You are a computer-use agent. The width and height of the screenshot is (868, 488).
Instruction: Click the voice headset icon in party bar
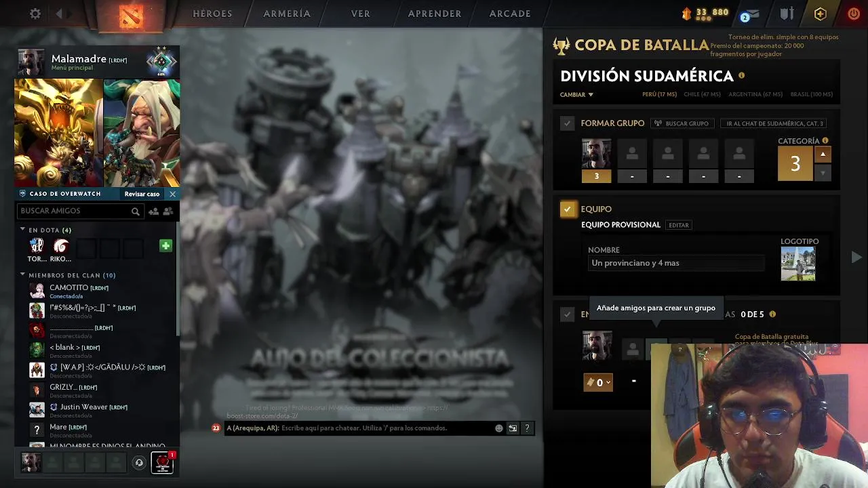point(139,463)
